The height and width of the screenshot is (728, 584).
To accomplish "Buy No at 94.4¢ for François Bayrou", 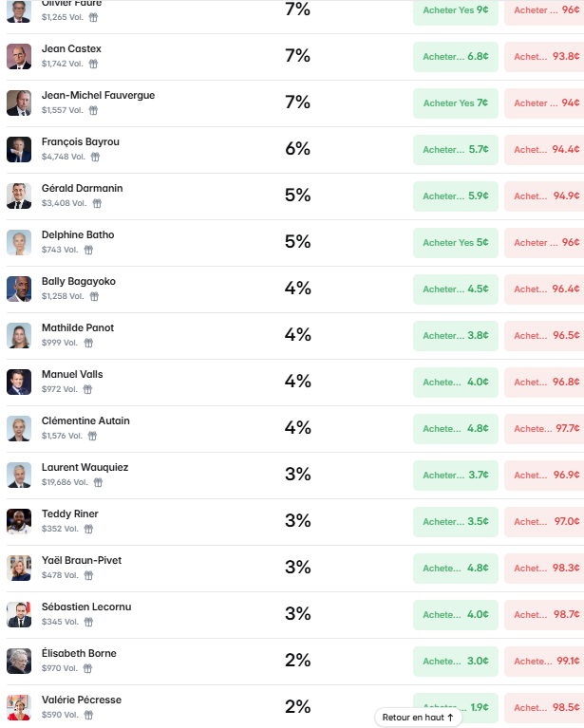I will (544, 150).
